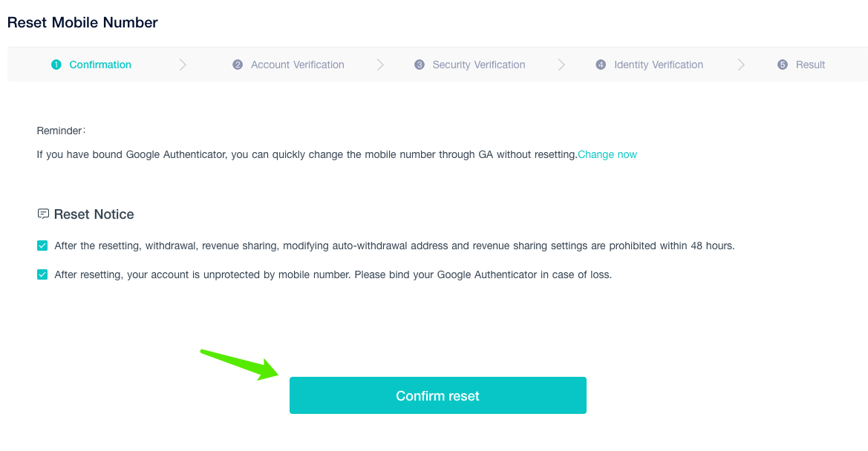Viewport: 868px width, 451px height.
Task: Open the Result step
Action: click(x=810, y=65)
